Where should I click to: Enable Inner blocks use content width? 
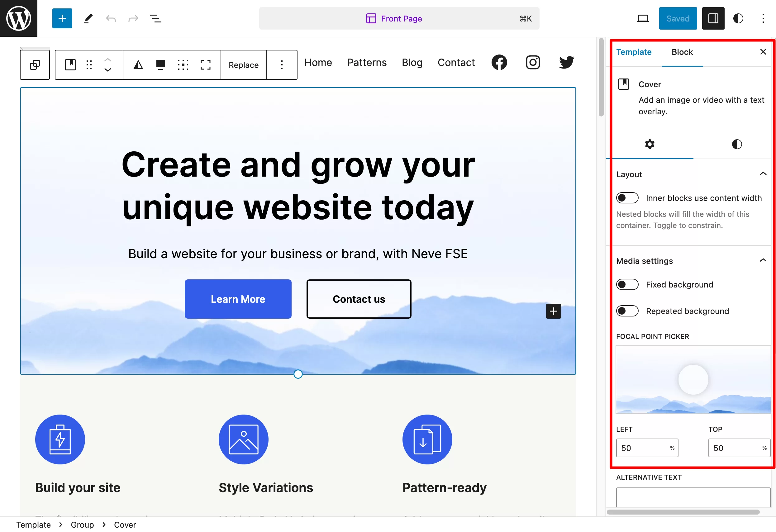[627, 197]
